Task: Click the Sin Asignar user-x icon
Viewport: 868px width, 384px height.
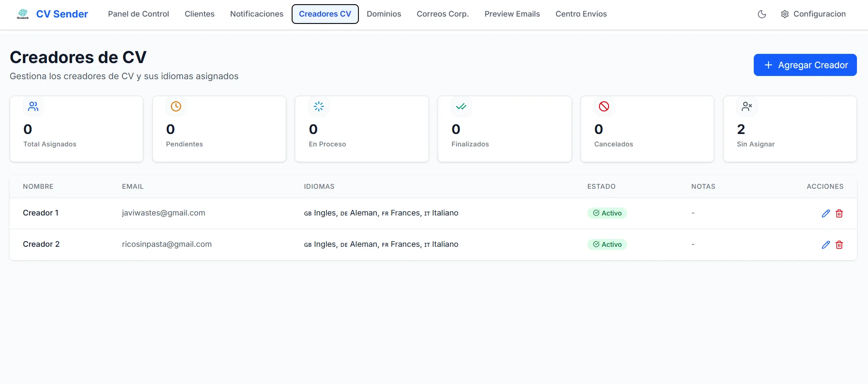Action: tap(747, 106)
